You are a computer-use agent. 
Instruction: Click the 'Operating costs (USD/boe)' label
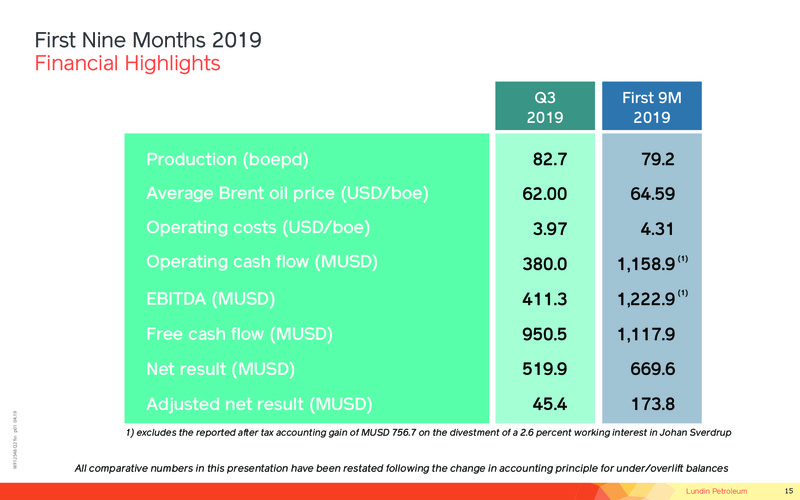pos(258,228)
